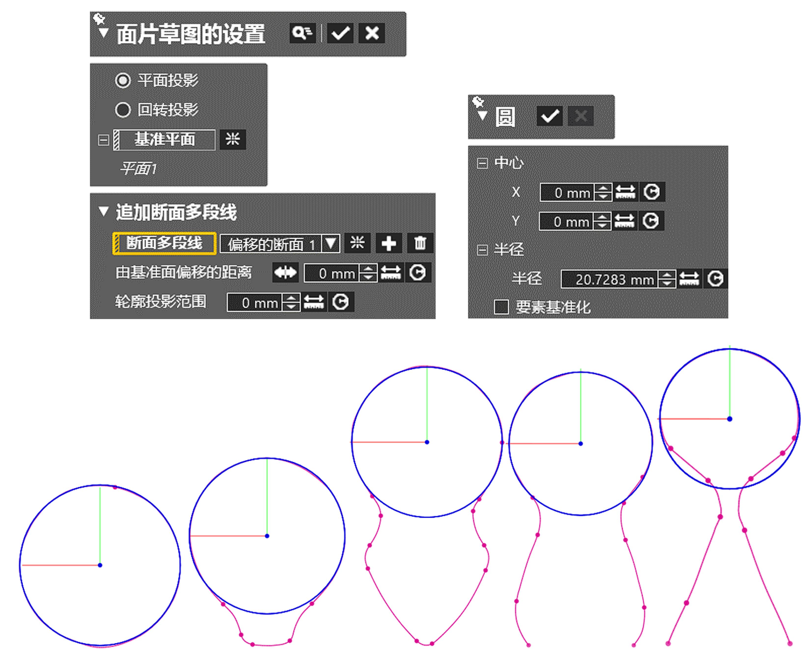Select the 平面1 entry
The height and width of the screenshot is (654, 812).
click(x=138, y=169)
